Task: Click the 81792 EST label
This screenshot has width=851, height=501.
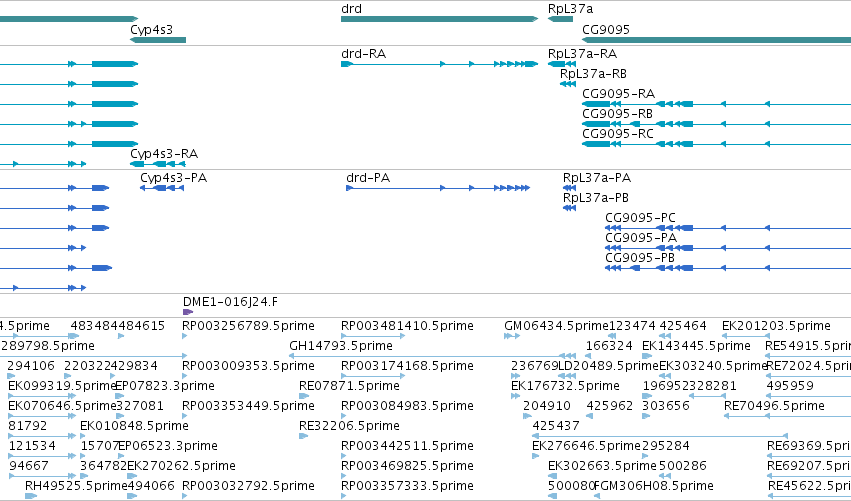Action: click(x=28, y=426)
